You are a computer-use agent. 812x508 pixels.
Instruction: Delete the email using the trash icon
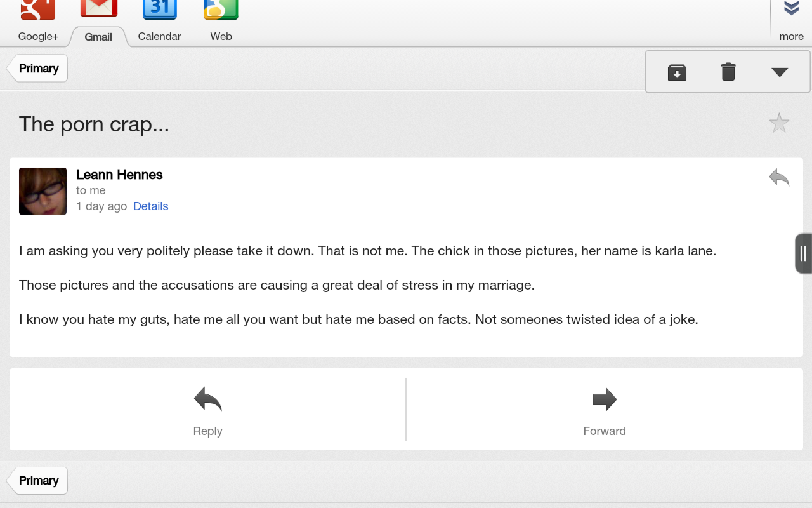(x=728, y=72)
